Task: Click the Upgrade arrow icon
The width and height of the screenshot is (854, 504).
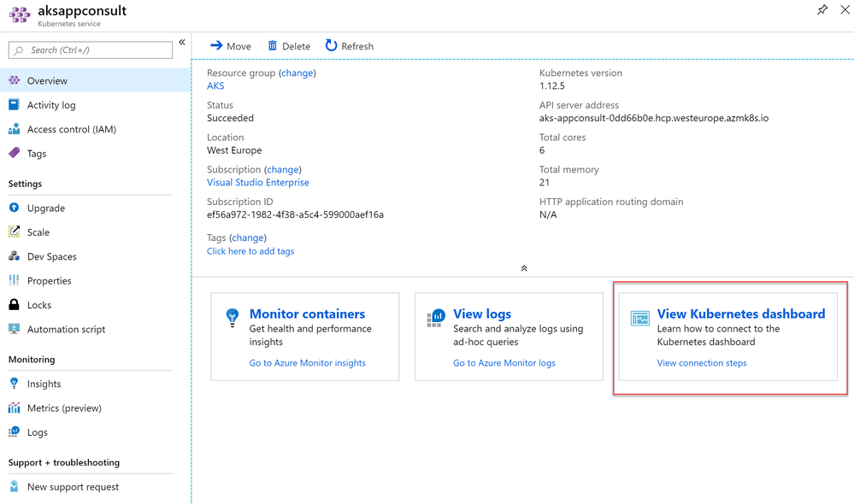Action: [15, 208]
